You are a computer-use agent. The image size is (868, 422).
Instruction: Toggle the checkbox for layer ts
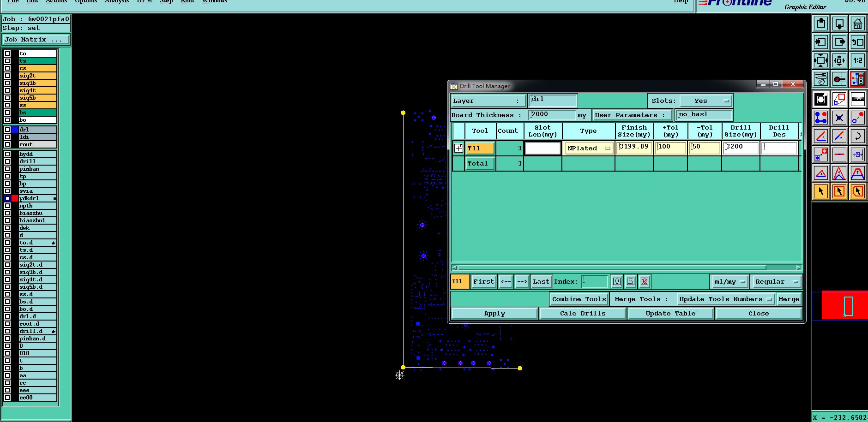pos(7,61)
